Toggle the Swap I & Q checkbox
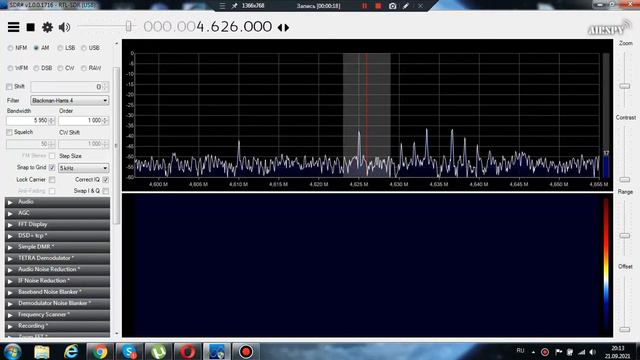 [x=106, y=191]
